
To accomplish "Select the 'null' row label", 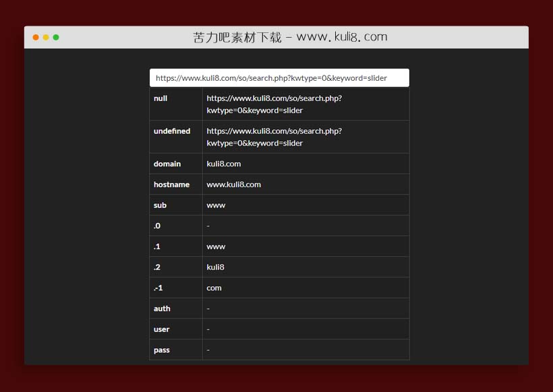I will coord(161,98).
